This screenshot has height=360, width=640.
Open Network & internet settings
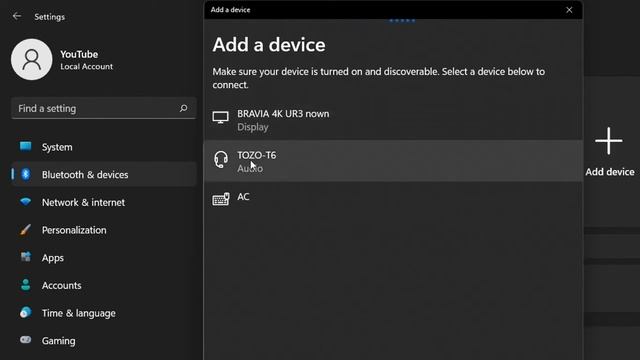(104, 202)
